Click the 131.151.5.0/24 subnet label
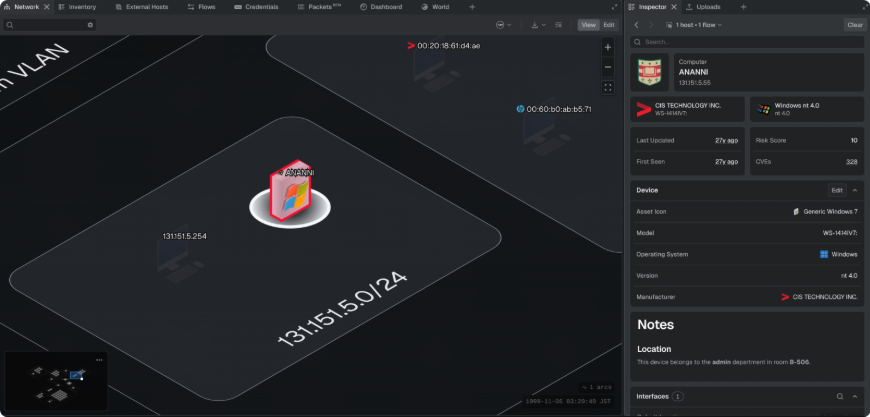The height and width of the screenshot is (417, 870). pos(343,310)
